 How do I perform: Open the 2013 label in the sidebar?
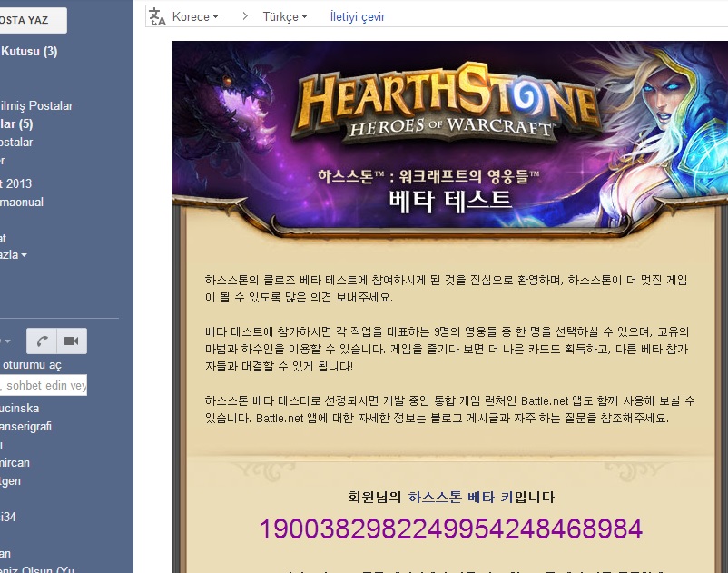[x=15, y=183]
